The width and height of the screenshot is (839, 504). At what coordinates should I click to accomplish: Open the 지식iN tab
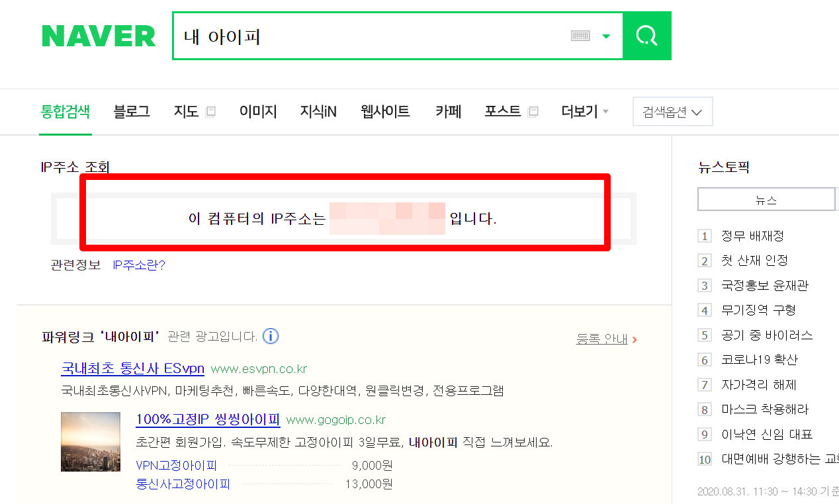318,112
